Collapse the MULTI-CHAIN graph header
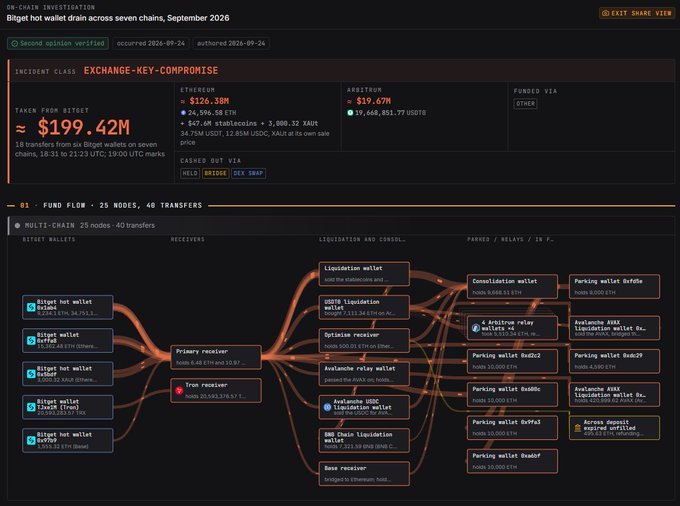Viewport: 680px width, 506px height. (x=341, y=225)
